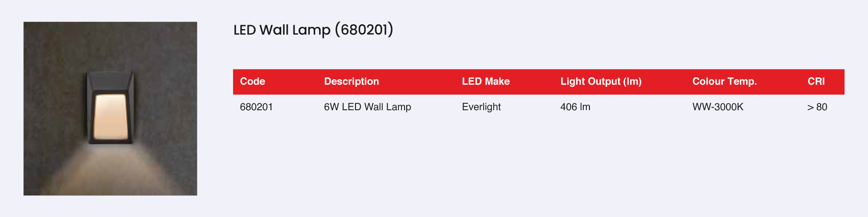Screen dimensions: 868x217
Task: Click the CRI column header
Action: (816, 82)
